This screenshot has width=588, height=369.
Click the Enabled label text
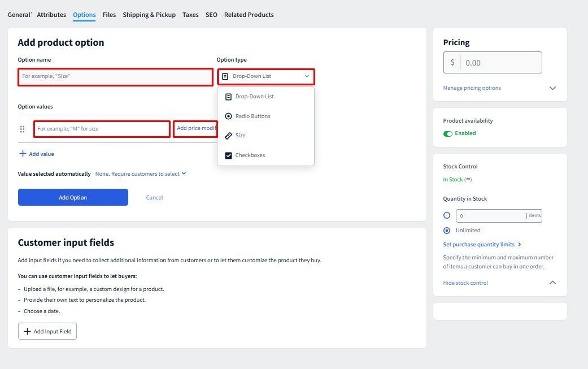[465, 133]
